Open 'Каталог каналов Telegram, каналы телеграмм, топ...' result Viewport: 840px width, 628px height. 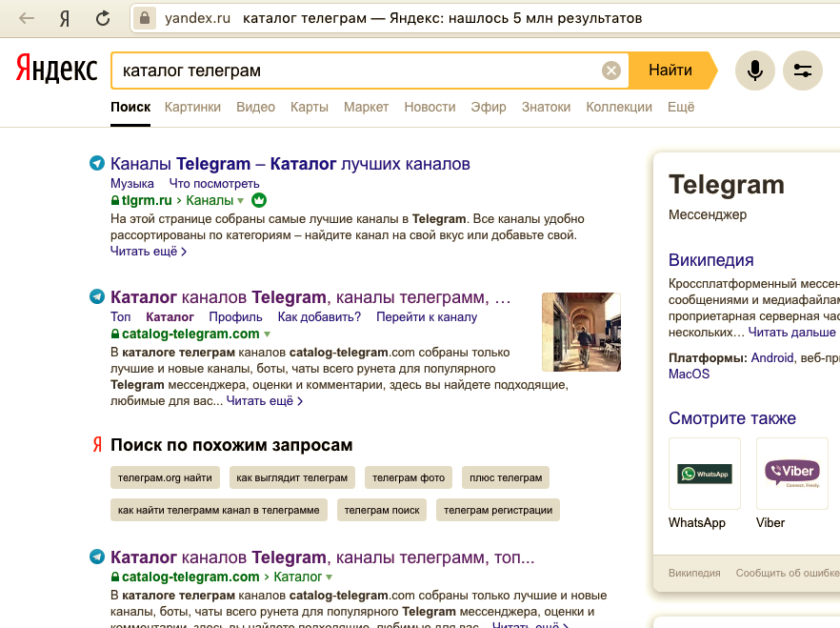click(323, 557)
